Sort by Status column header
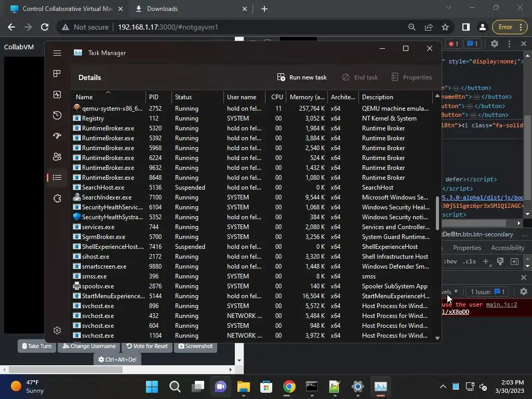The width and height of the screenshot is (532, 399). [x=197, y=97]
